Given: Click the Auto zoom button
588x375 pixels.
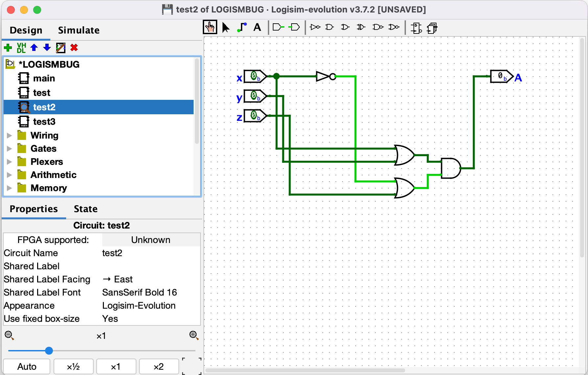Looking at the screenshot, I should pyautogui.click(x=27, y=366).
